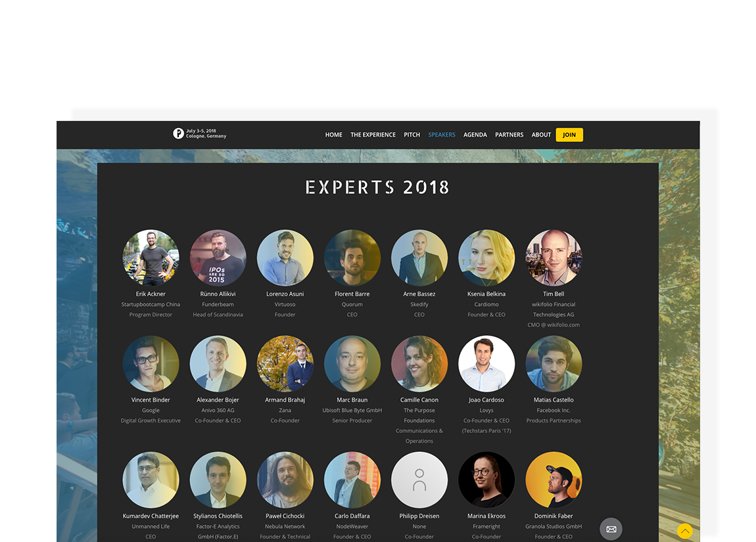Open the envelope contact icon

611,529
